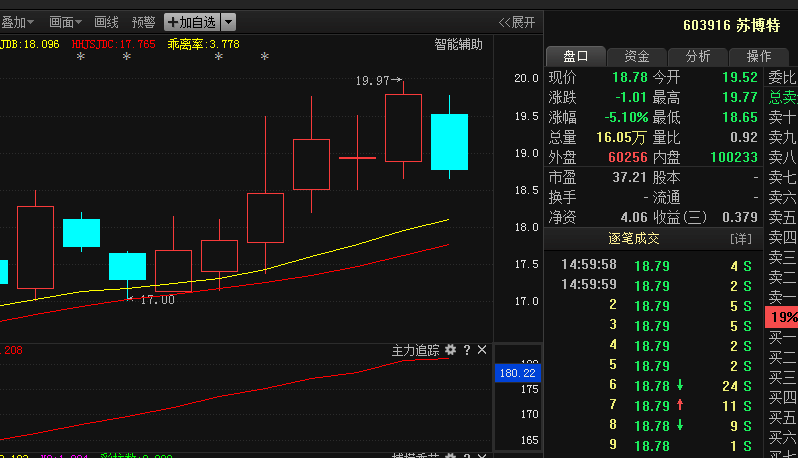The image size is (798, 458).
Task: Click the 17.00 low price annotation
Action: point(157,300)
